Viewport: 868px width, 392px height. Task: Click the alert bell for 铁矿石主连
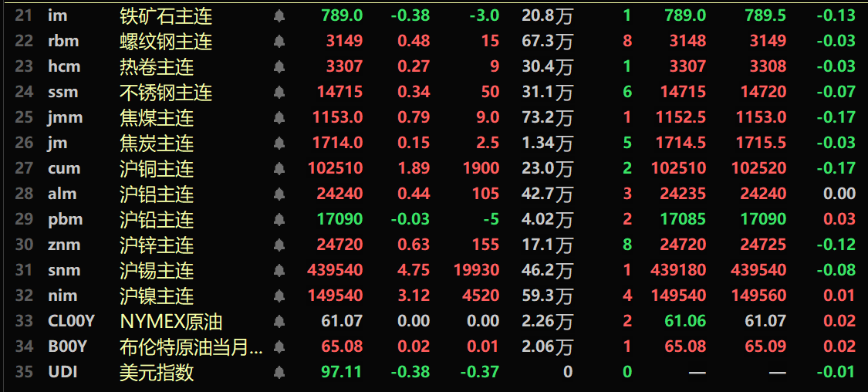point(279,16)
